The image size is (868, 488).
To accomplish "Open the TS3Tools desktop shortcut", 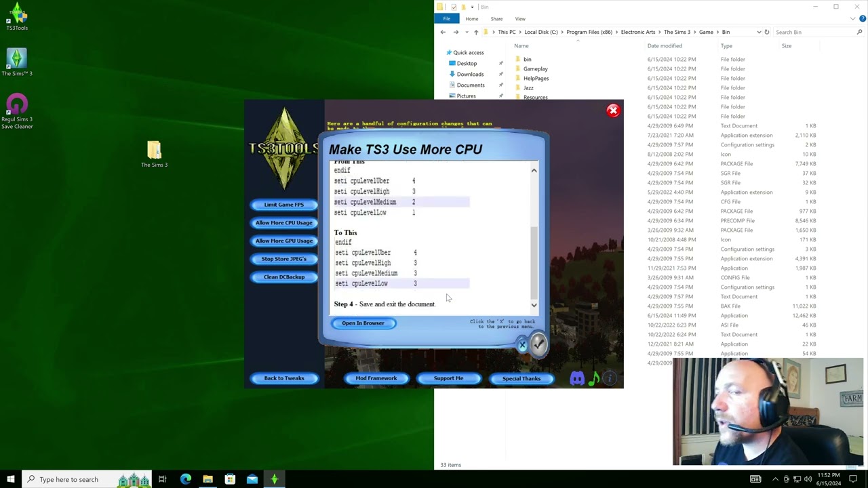I will 17,16.
